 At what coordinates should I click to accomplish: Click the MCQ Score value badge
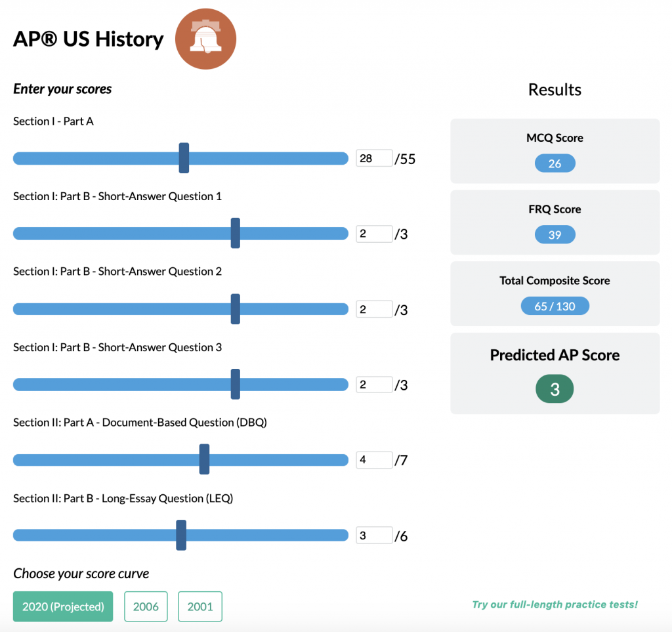tap(555, 163)
